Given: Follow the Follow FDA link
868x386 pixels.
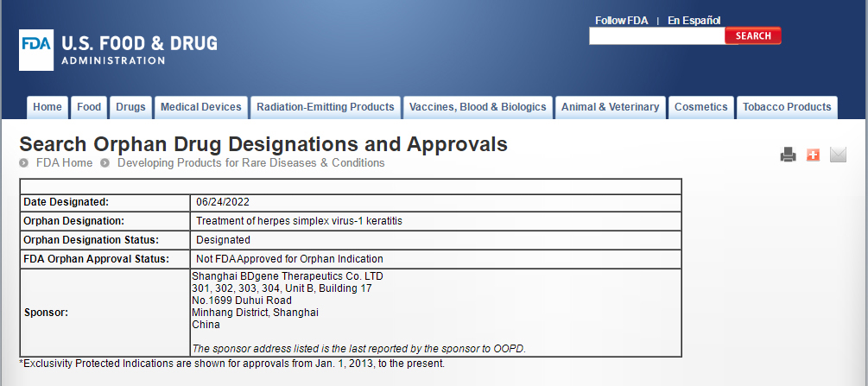Looking at the screenshot, I should coord(621,21).
